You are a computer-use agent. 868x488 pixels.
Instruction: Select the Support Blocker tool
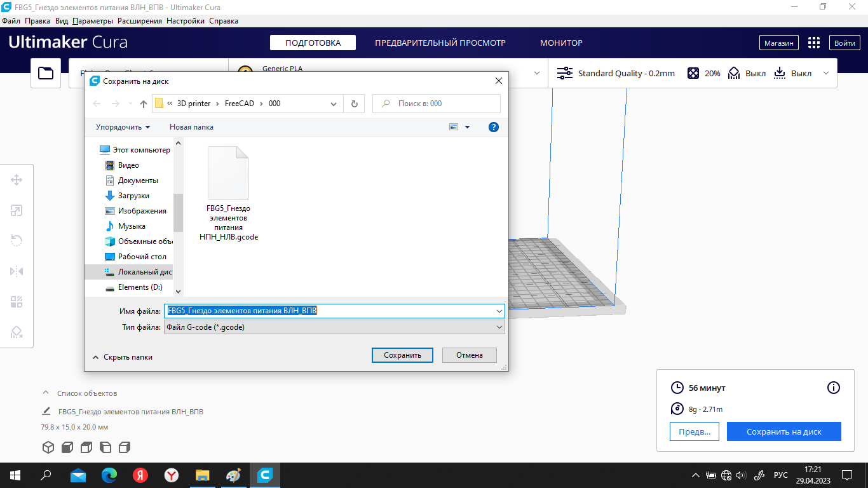click(17, 332)
